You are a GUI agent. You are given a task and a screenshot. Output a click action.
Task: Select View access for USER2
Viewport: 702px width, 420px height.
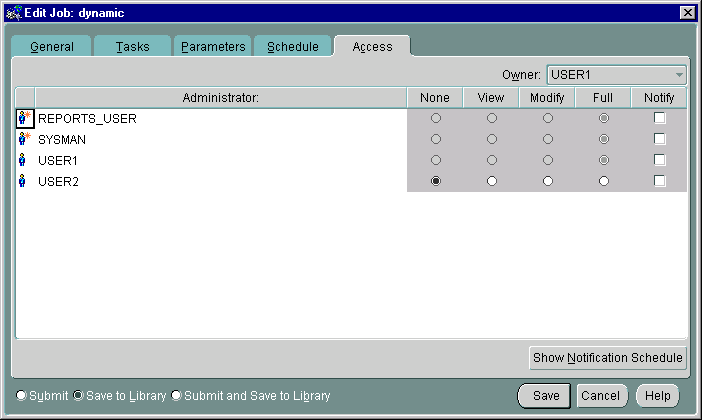point(491,181)
